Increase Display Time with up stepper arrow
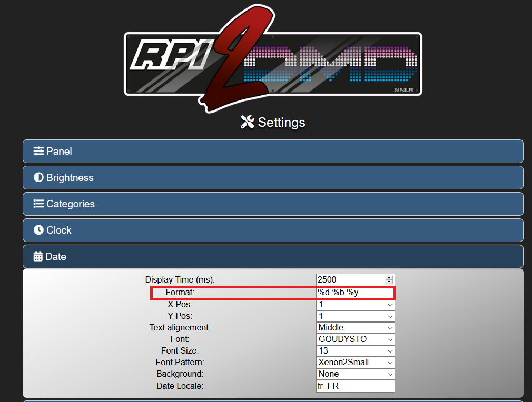This screenshot has width=532, height=402. 389,278
